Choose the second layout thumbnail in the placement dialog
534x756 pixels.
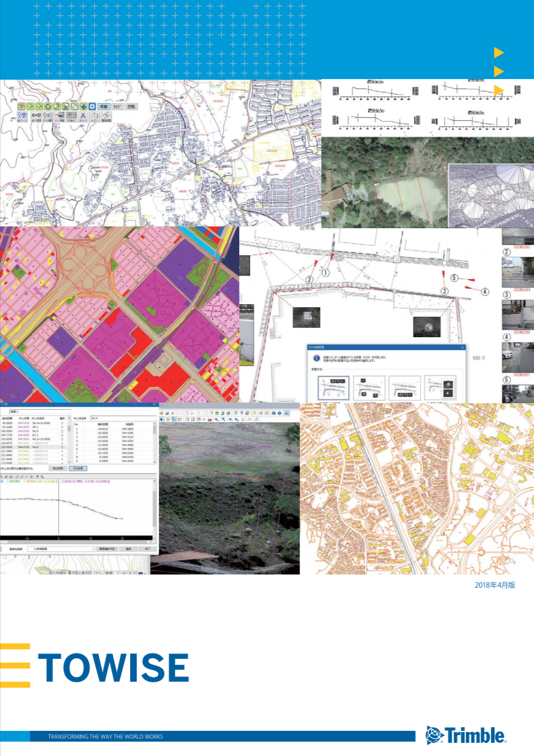tap(369, 388)
